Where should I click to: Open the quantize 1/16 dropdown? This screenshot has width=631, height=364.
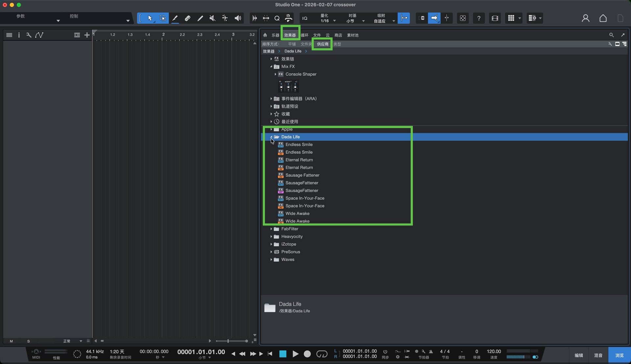click(x=335, y=21)
